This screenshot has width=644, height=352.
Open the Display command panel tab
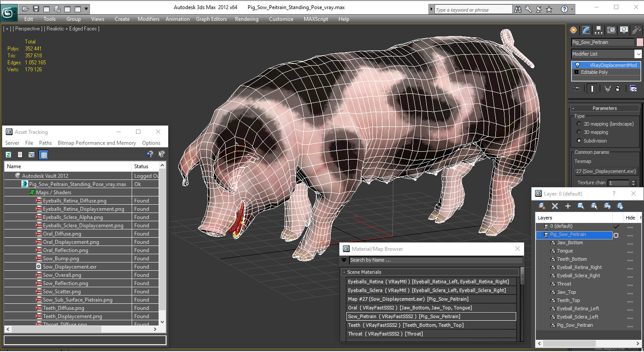[624, 30]
